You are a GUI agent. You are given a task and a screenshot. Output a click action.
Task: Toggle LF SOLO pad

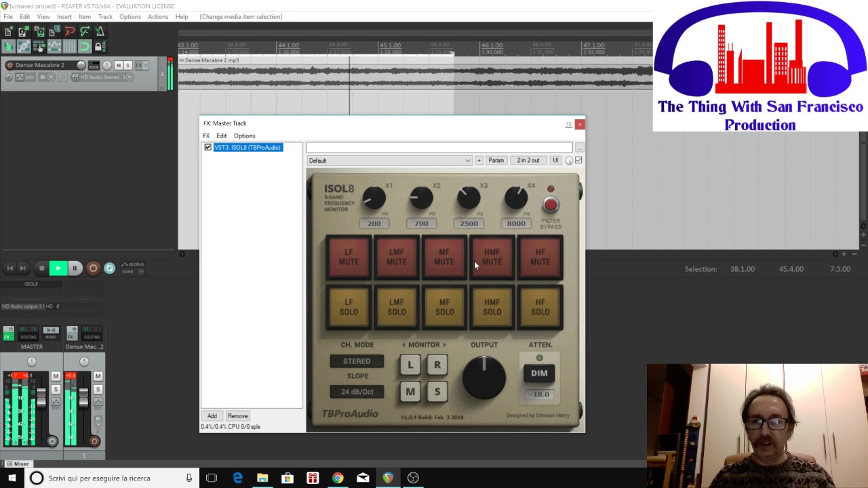349,307
